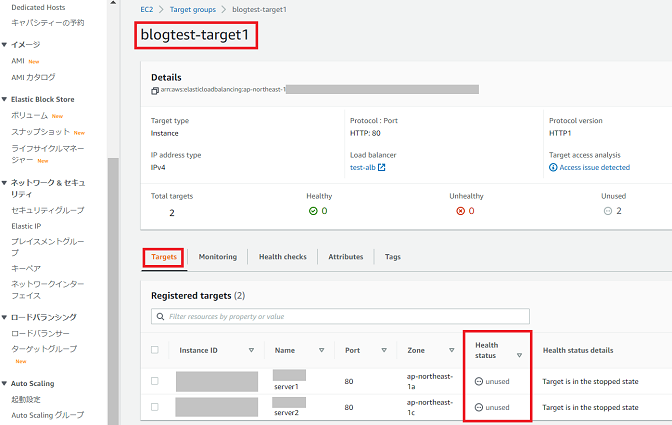
Task: Switch to the Monitoring tab
Action: pos(218,257)
